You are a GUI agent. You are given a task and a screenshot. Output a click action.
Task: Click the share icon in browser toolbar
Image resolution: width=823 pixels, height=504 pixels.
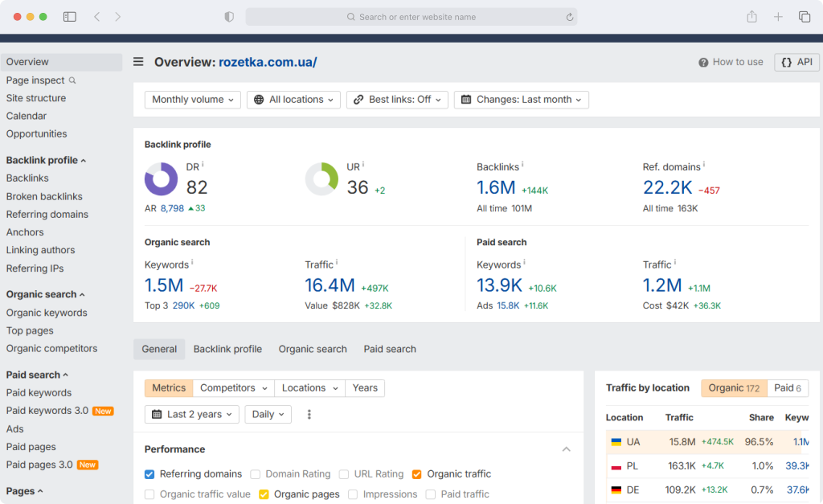[x=751, y=17]
